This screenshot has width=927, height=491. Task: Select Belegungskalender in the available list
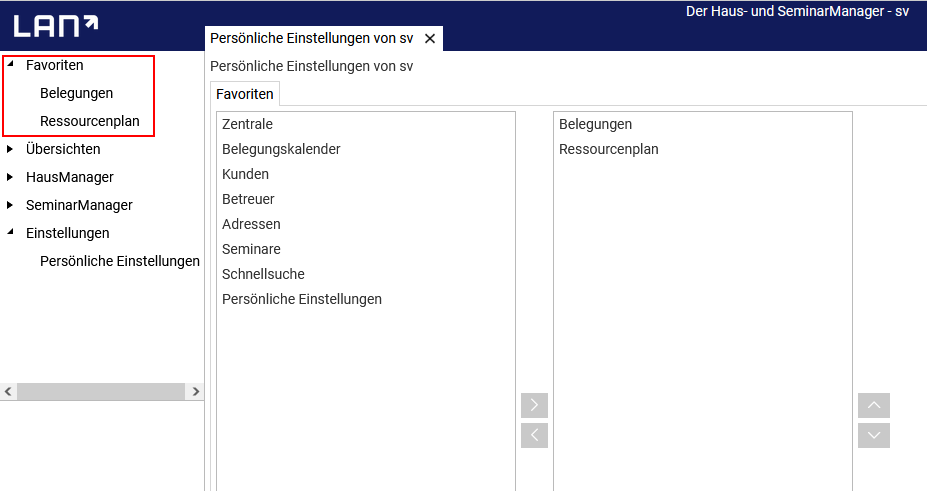tap(281, 149)
